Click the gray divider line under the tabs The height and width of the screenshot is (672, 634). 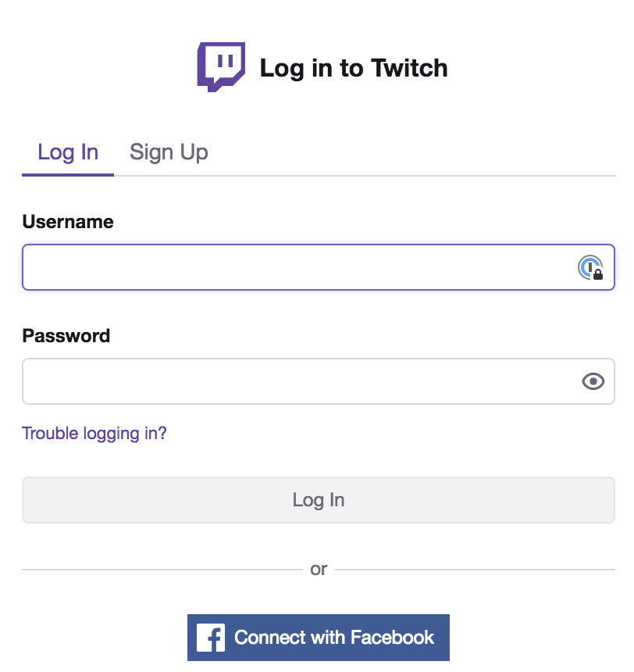pos(365,175)
